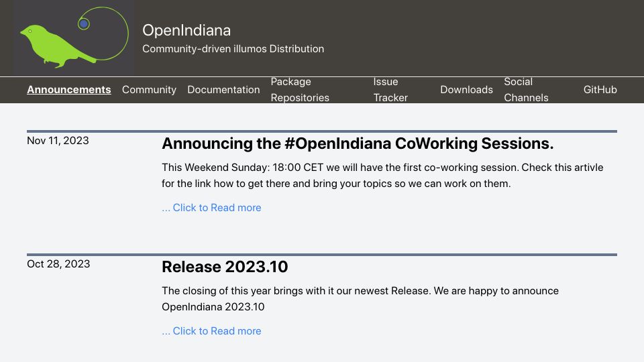Click the paragraph starting "The closing of this year"
The width and height of the screenshot is (644, 362).
point(360,299)
